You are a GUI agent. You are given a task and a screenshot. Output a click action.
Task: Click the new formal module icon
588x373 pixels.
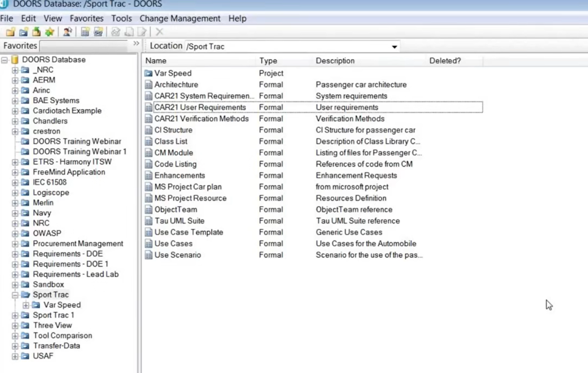[85, 32]
